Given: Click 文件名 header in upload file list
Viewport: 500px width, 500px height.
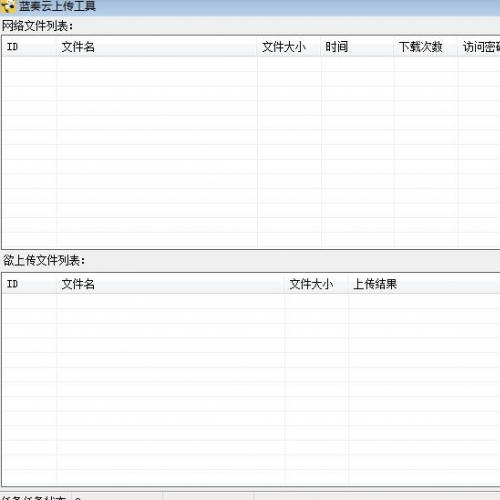Looking at the screenshot, I should pos(170,284).
